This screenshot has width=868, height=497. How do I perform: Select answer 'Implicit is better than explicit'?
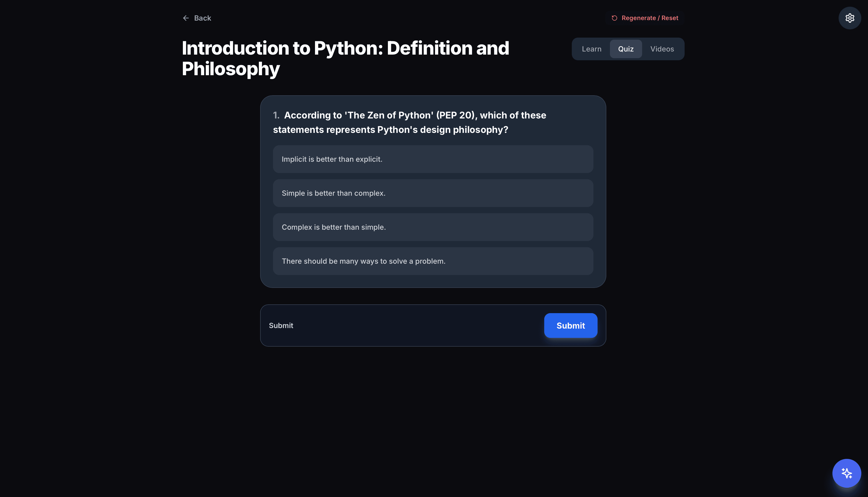(433, 159)
